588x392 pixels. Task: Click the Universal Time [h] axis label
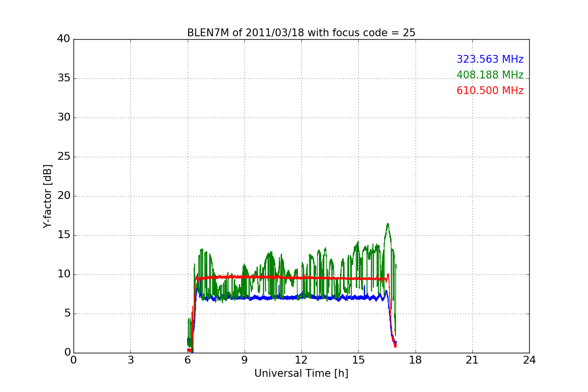click(x=301, y=373)
